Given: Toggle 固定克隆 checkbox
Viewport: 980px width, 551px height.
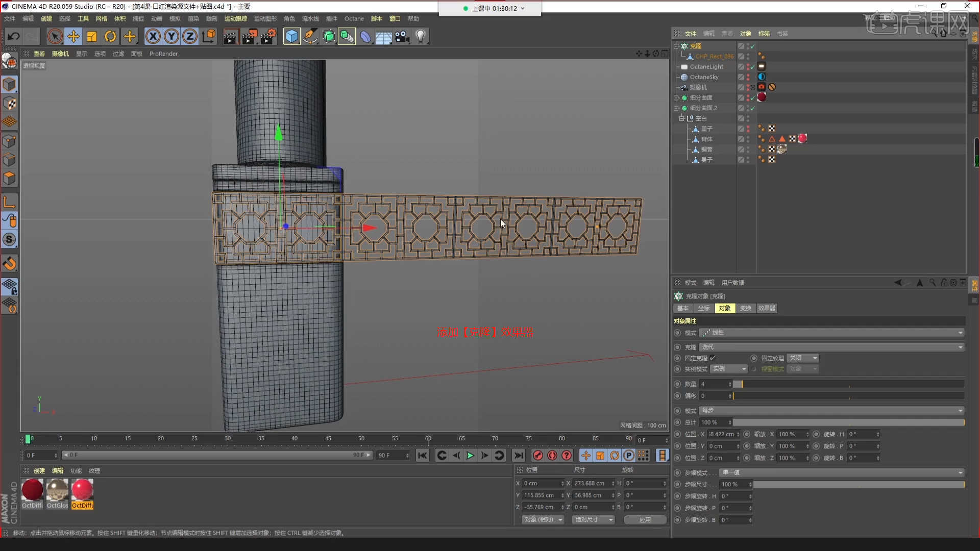Looking at the screenshot, I should click(x=713, y=358).
